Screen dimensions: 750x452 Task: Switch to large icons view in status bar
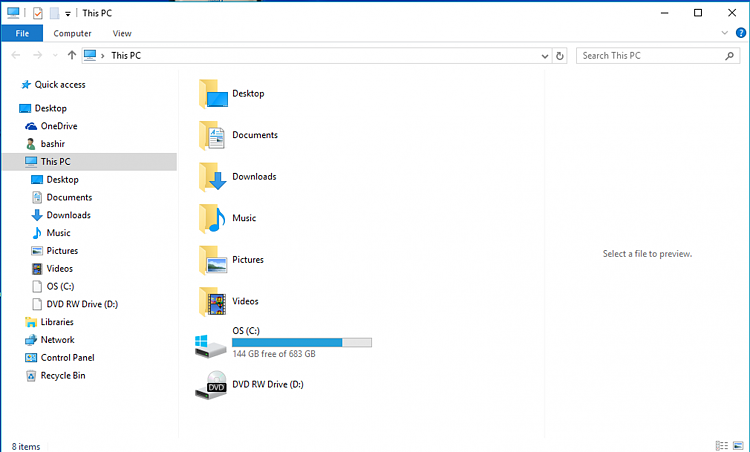click(x=738, y=446)
